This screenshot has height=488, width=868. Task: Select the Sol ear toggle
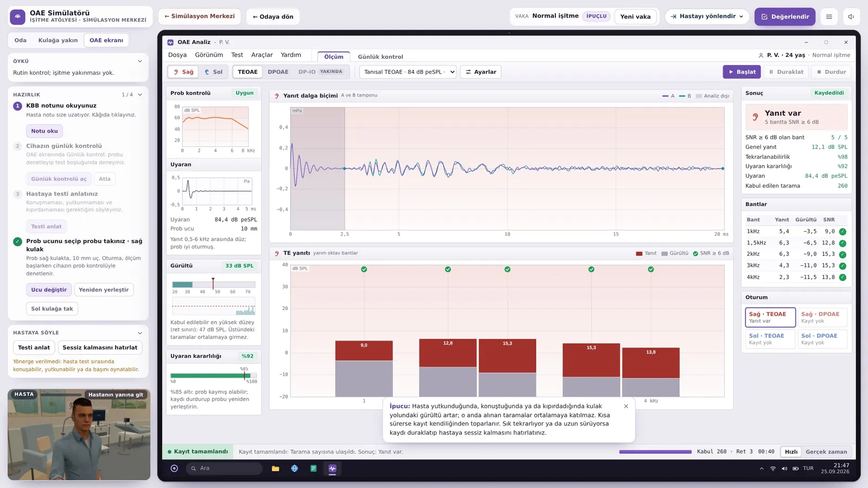(x=213, y=72)
